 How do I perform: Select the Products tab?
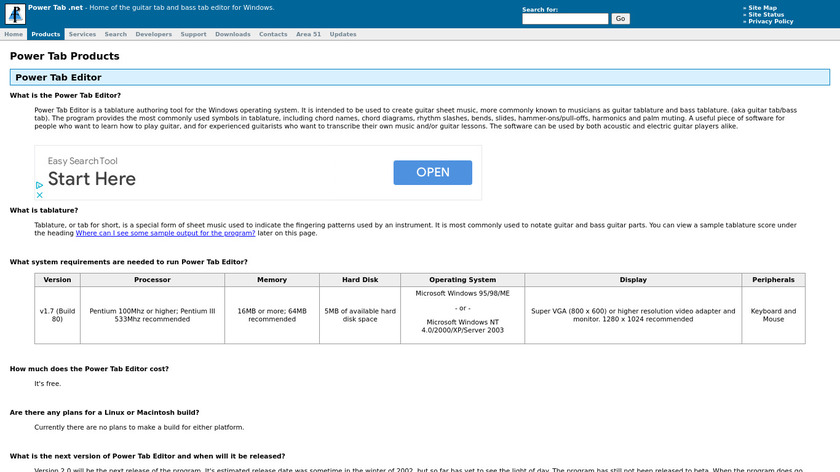point(46,34)
